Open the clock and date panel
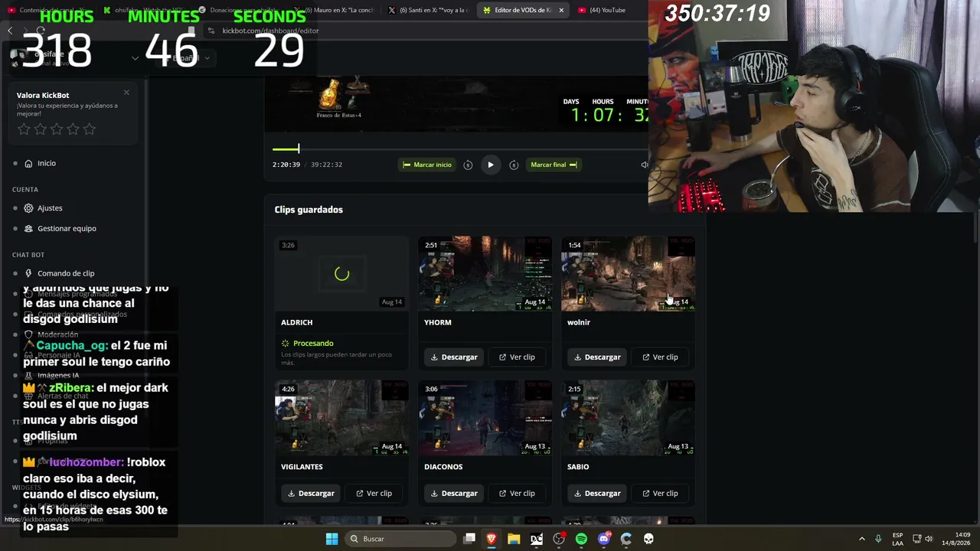980x551 pixels. tap(957, 539)
